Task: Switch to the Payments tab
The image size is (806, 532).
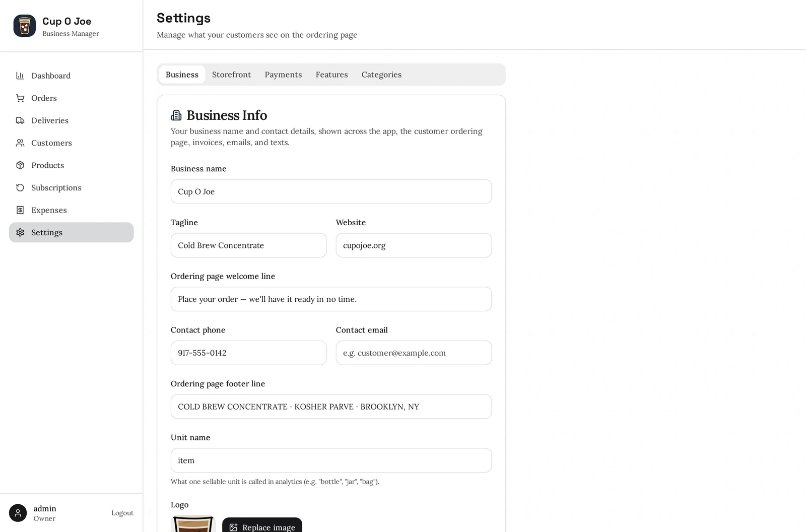Action: (x=283, y=75)
